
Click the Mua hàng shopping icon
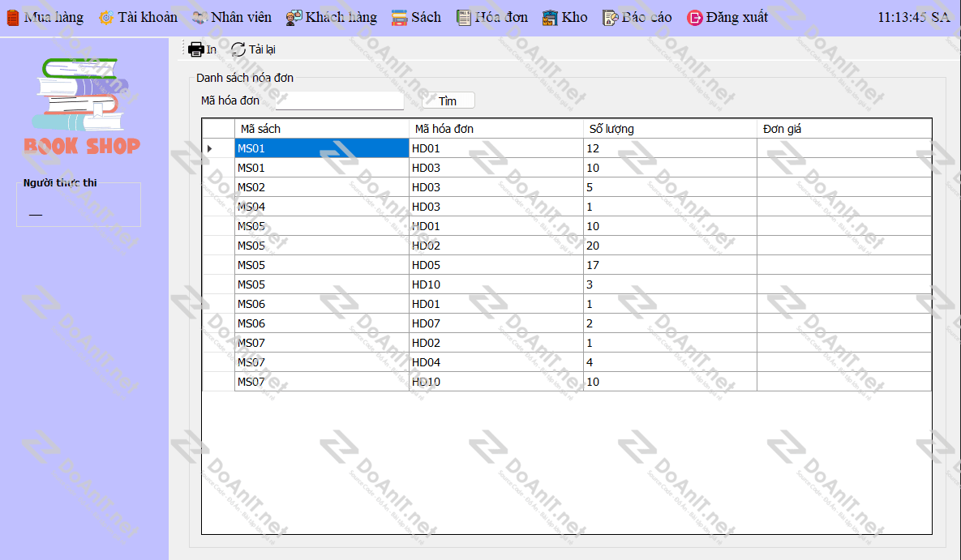click(x=13, y=18)
